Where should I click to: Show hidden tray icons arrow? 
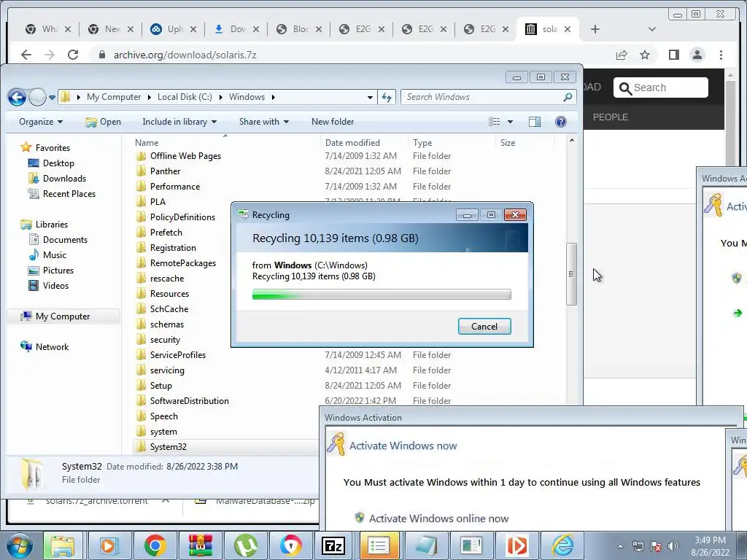point(620,546)
